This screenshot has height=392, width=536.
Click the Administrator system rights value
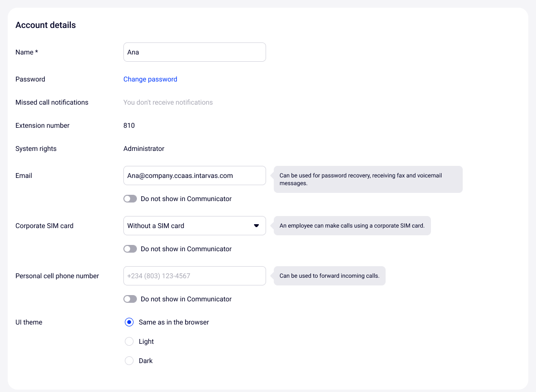144,149
